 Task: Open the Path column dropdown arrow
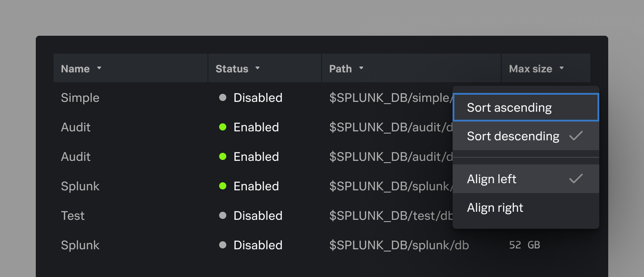(361, 68)
